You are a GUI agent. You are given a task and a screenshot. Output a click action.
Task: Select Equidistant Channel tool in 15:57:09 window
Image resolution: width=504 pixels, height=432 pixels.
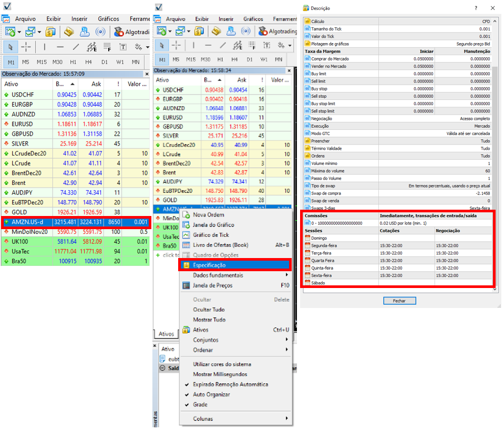(x=91, y=47)
